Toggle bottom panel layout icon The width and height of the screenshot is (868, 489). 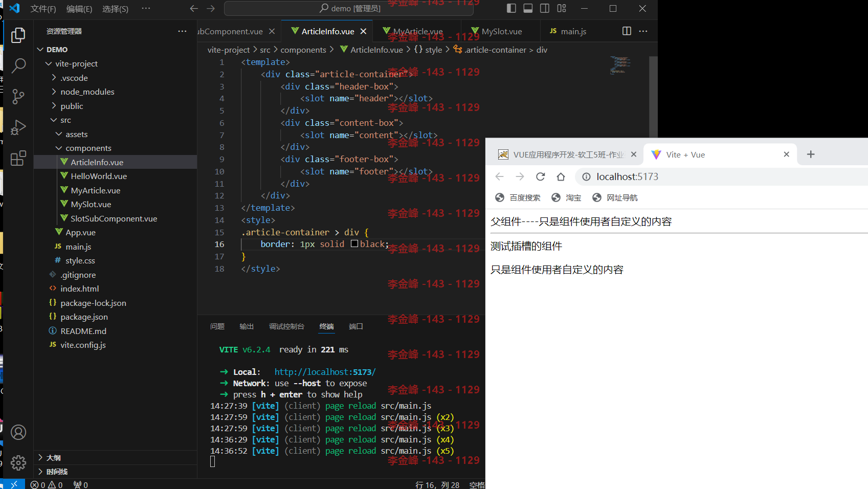click(528, 8)
